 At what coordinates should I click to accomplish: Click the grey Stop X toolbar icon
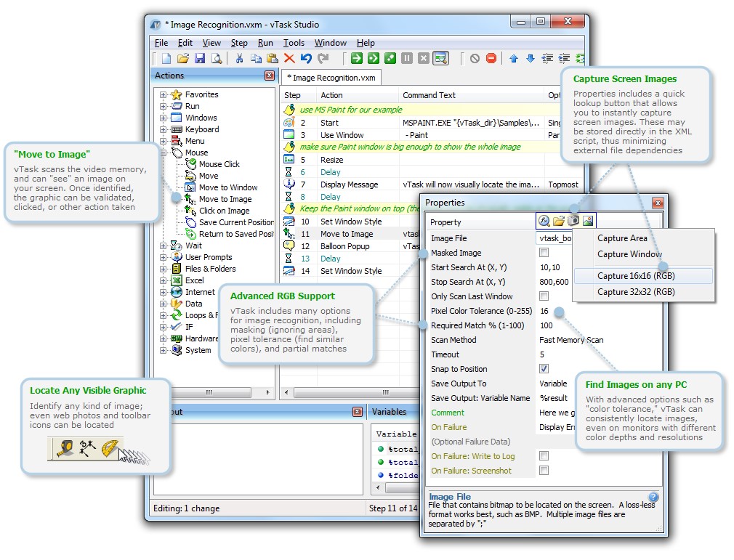click(424, 59)
